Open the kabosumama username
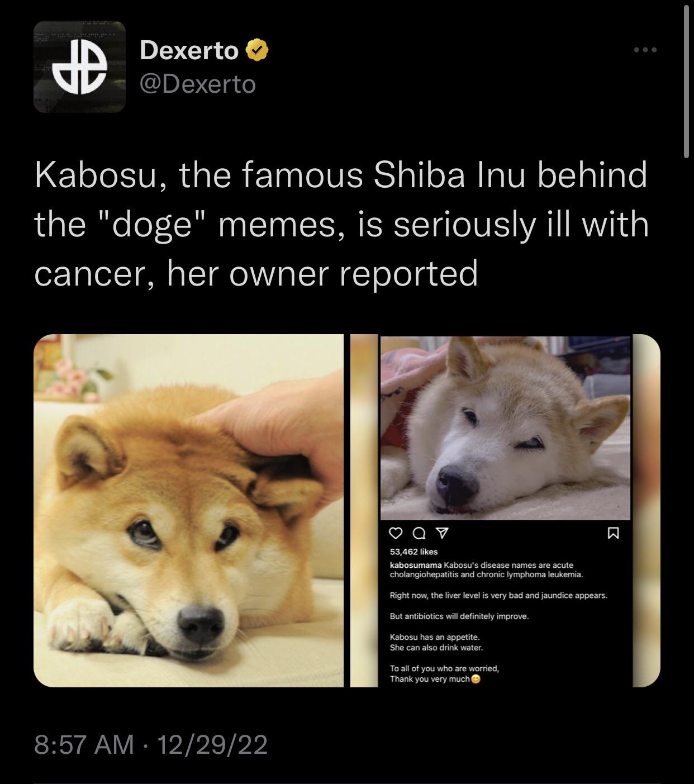The height and width of the screenshot is (784, 694). click(416, 565)
